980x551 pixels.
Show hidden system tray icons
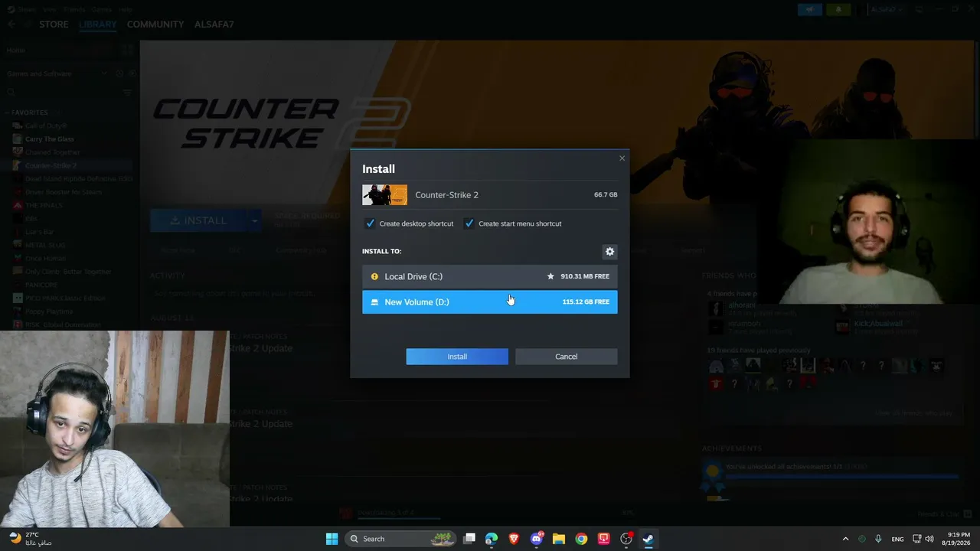845,539
